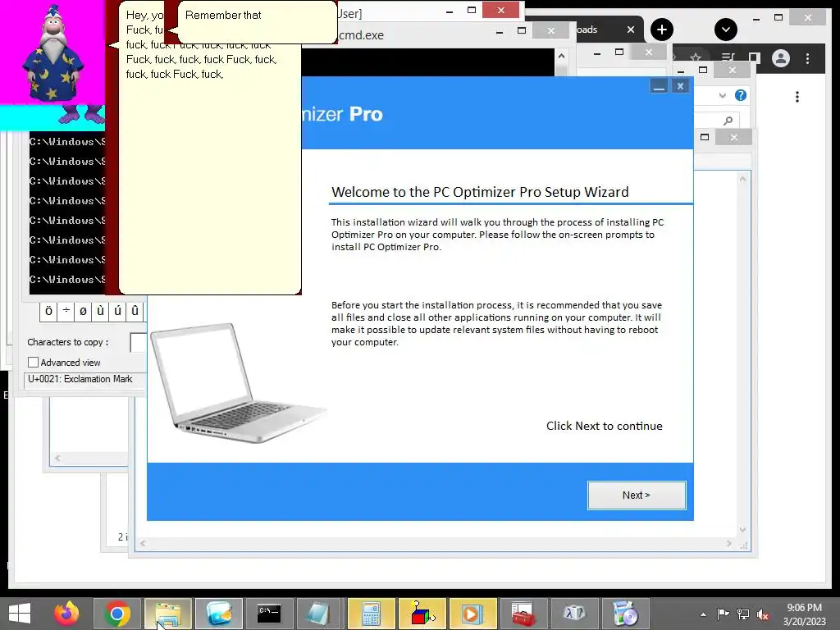This screenshot has height=630, width=840.
Task: Open File Explorer from the taskbar
Action: pos(167,614)
